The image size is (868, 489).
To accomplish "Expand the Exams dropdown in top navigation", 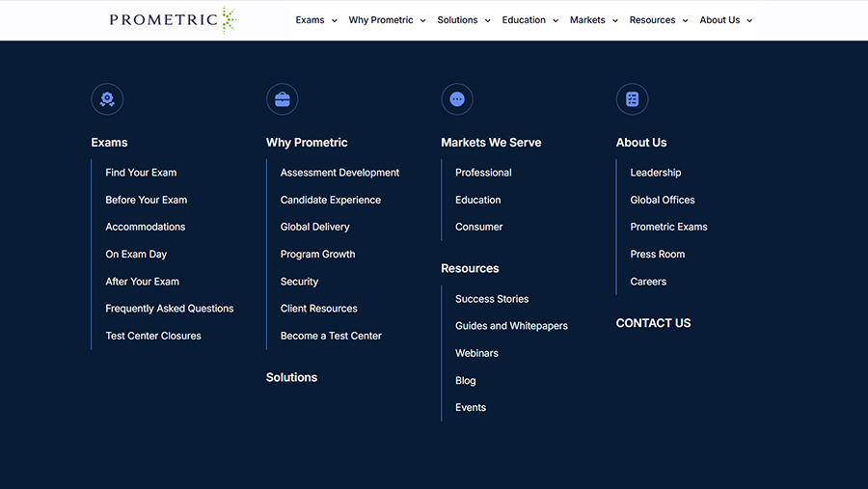I will pos(316,20).
